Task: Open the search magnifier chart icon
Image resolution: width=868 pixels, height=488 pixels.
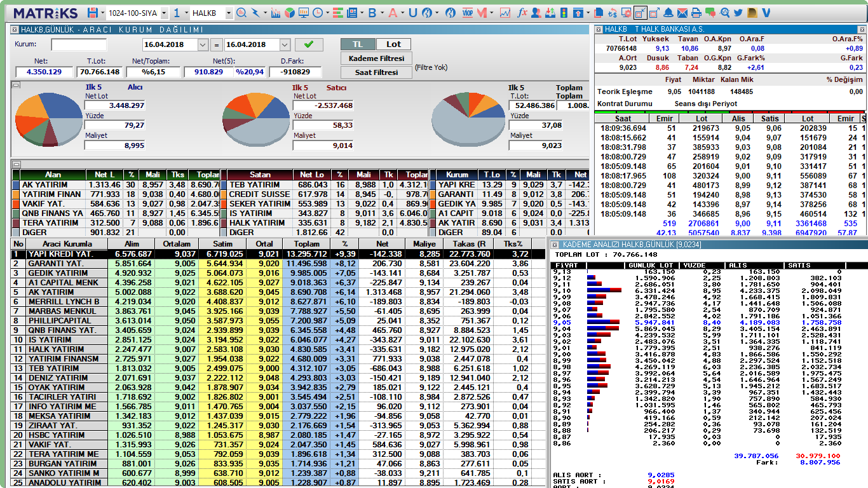Action: (241, 13)
